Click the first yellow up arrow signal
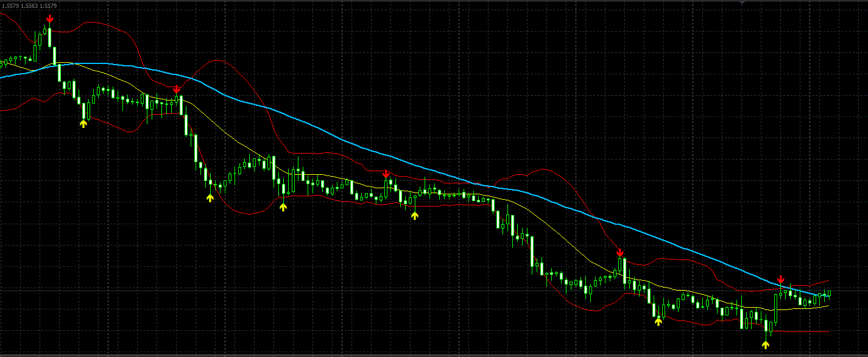868x357 pixels. [x=84, y=124]
